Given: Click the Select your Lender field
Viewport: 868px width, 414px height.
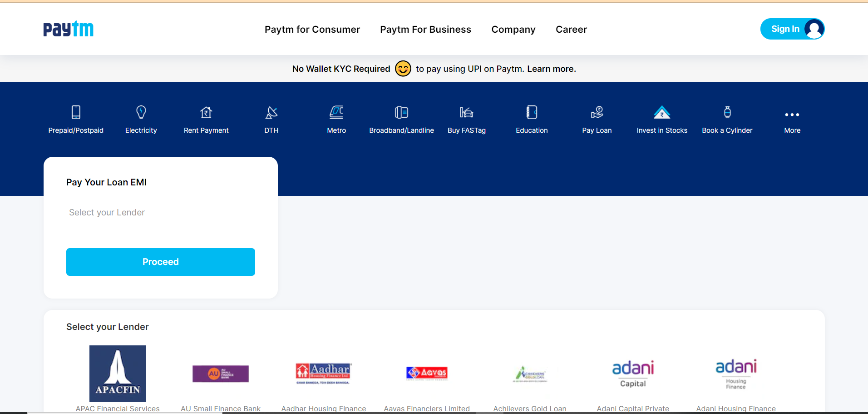Looking at the screenshot, I should 161,213.
